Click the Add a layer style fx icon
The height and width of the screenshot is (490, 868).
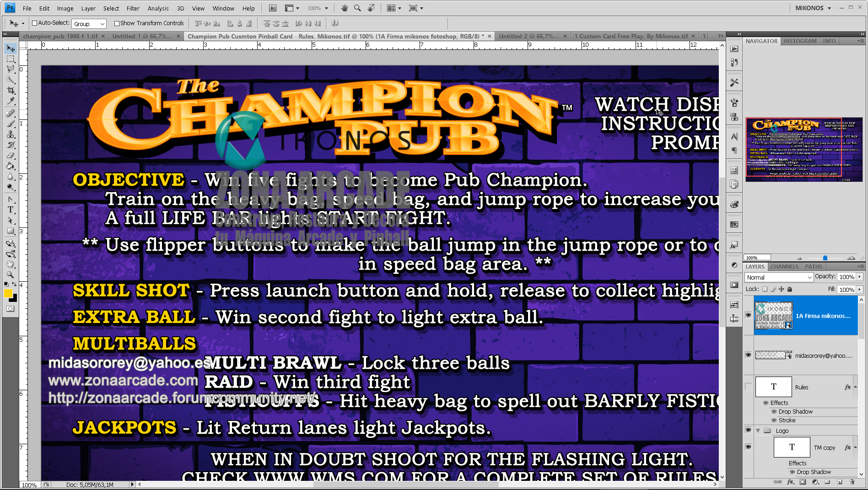point(790,482)
